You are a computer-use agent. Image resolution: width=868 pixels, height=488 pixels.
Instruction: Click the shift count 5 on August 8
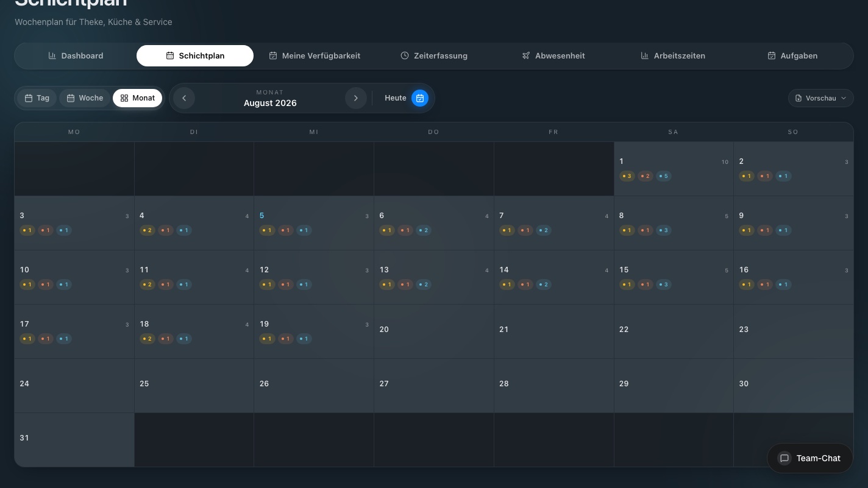[727, 216]
